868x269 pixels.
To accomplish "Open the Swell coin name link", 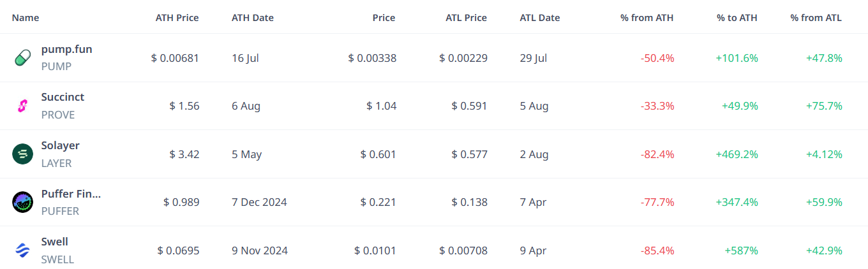I will (55, 242).
